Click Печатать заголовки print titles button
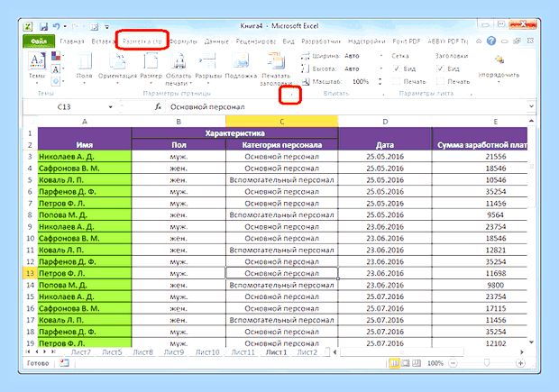This screenshot has height=392, width=559. tap(276, 68)
